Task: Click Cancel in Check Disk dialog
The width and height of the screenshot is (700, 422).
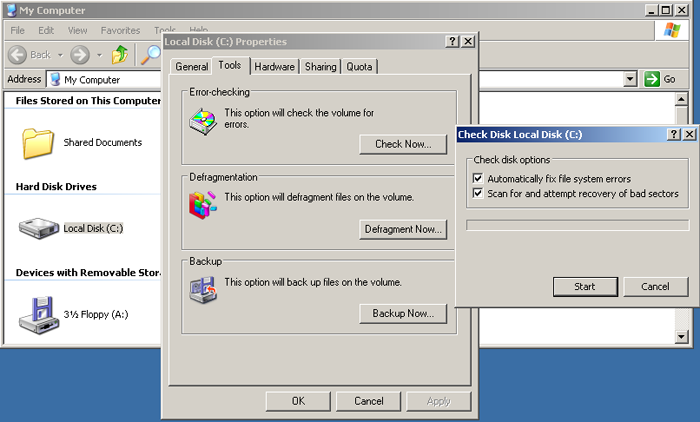Action: pos(656,287)
